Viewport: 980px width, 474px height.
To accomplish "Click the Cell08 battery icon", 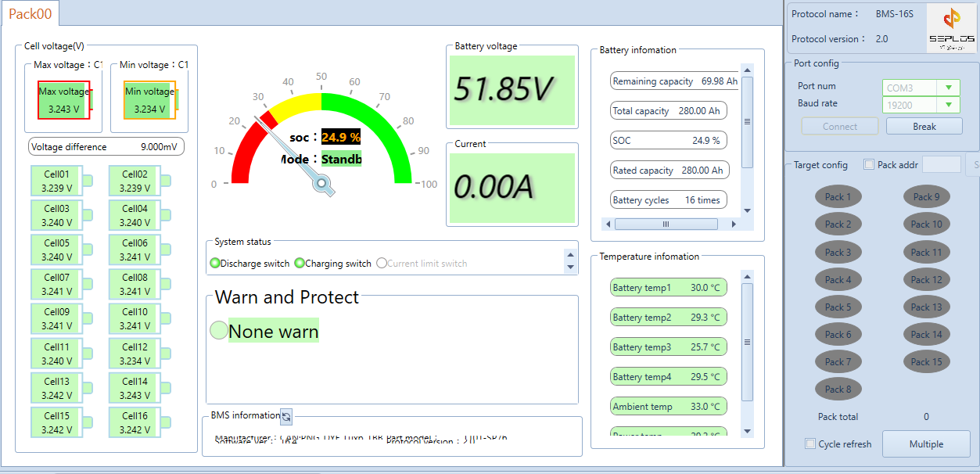I will 140,284.
